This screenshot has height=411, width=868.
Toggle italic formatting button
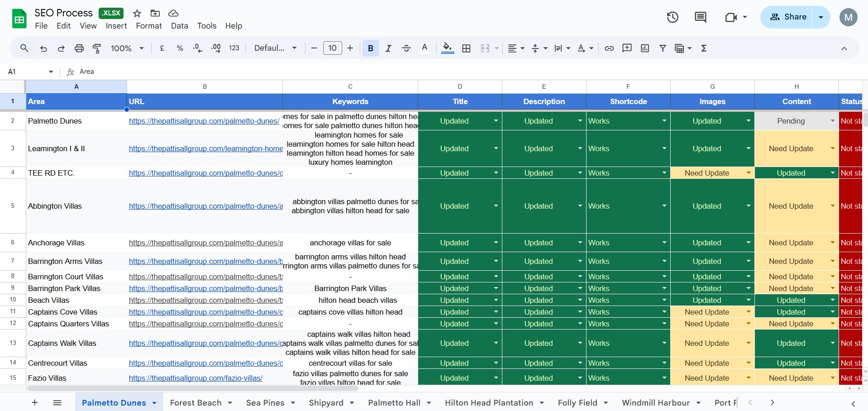(388, 48)
